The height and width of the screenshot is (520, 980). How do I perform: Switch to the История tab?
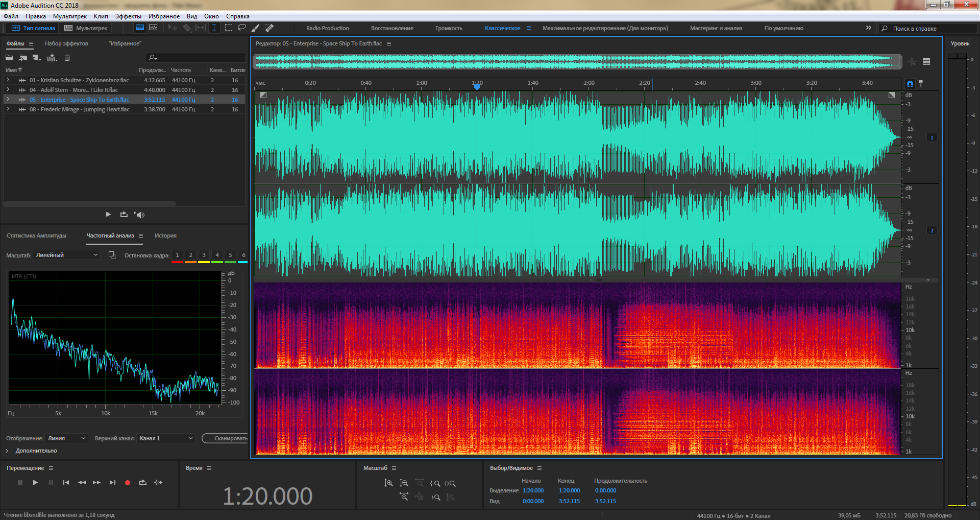(x=166, y=235)
